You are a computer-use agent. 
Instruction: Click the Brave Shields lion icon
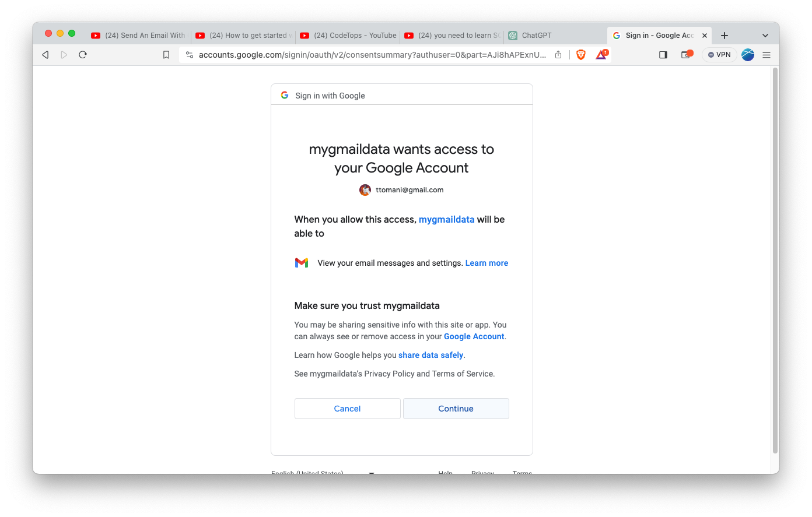click(x=581, y=55)
